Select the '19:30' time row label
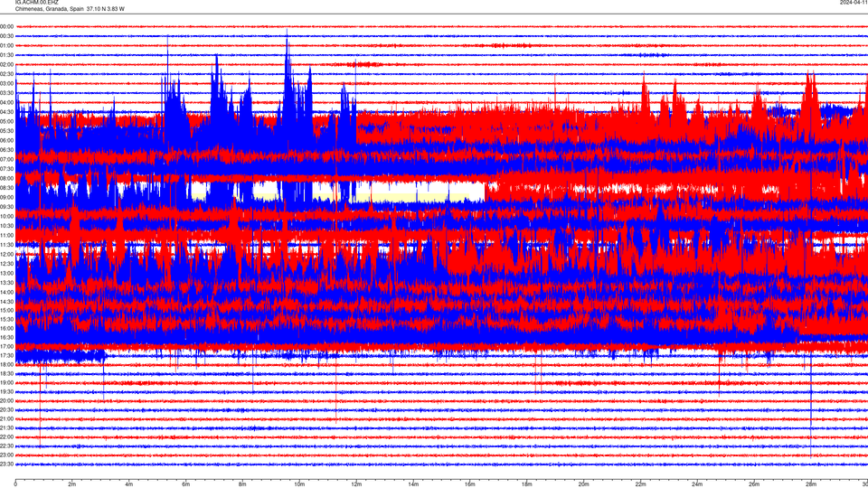The image size is (868, 488). pos(6,391)
